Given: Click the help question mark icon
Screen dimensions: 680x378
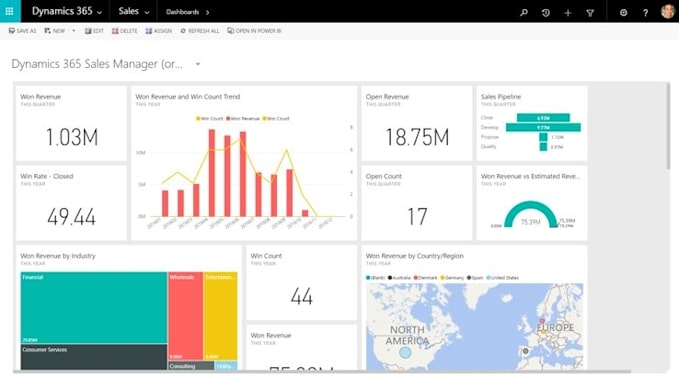Looking at the screenshot, I should pos(645,13).
